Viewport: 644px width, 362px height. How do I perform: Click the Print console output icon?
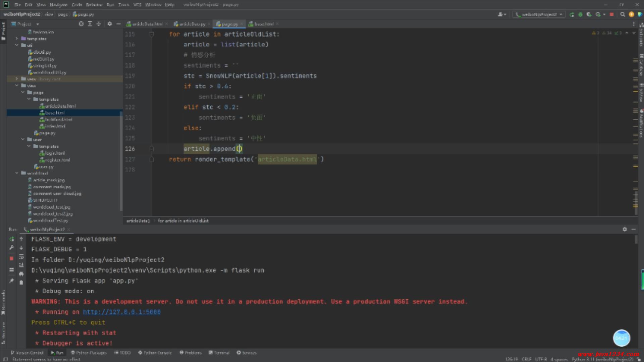(x=21, y=274)
